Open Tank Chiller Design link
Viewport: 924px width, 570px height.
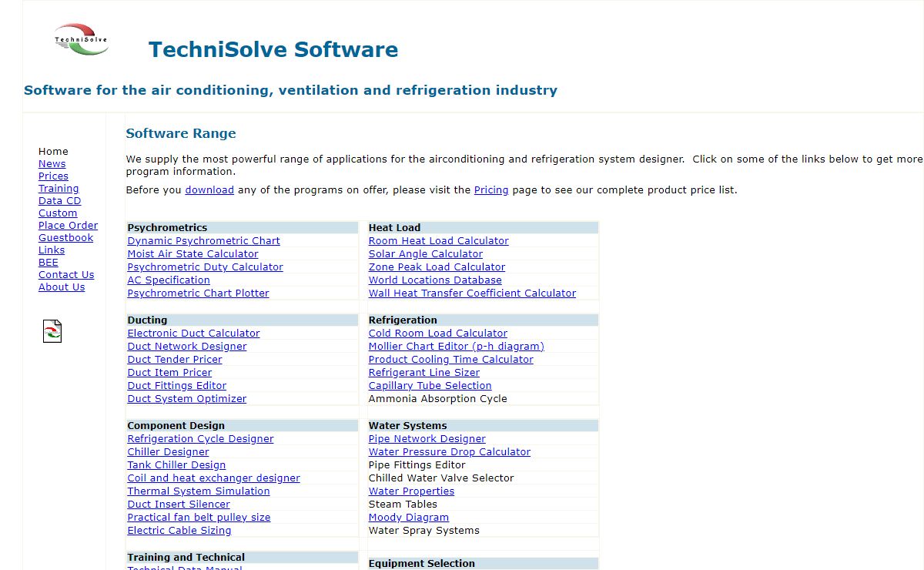tap(177, 465)
